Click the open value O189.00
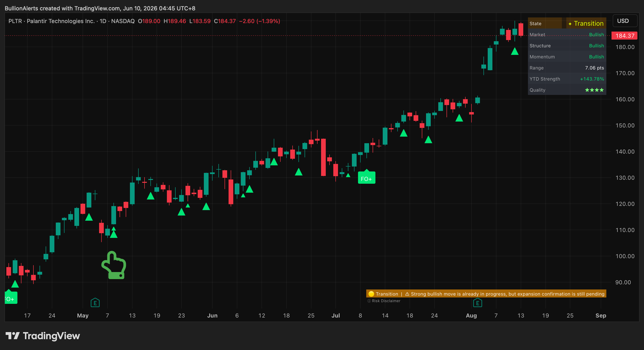The width and height of the screenshot is (644, 350). pos(149,21)
